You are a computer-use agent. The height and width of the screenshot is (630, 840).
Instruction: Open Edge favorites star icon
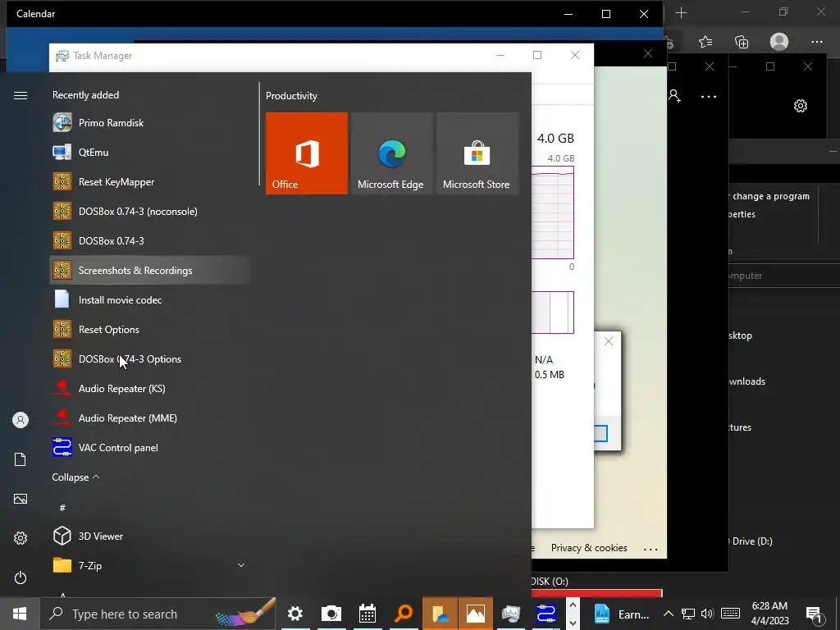(705, 42)
